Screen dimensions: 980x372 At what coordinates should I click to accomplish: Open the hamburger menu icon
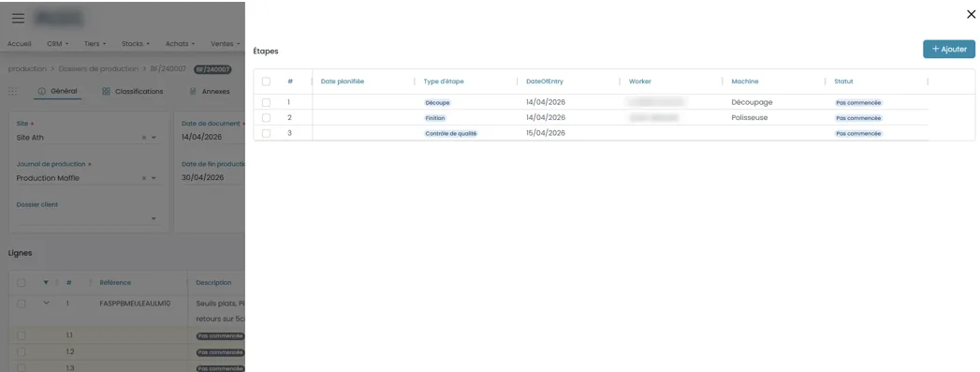18,18
